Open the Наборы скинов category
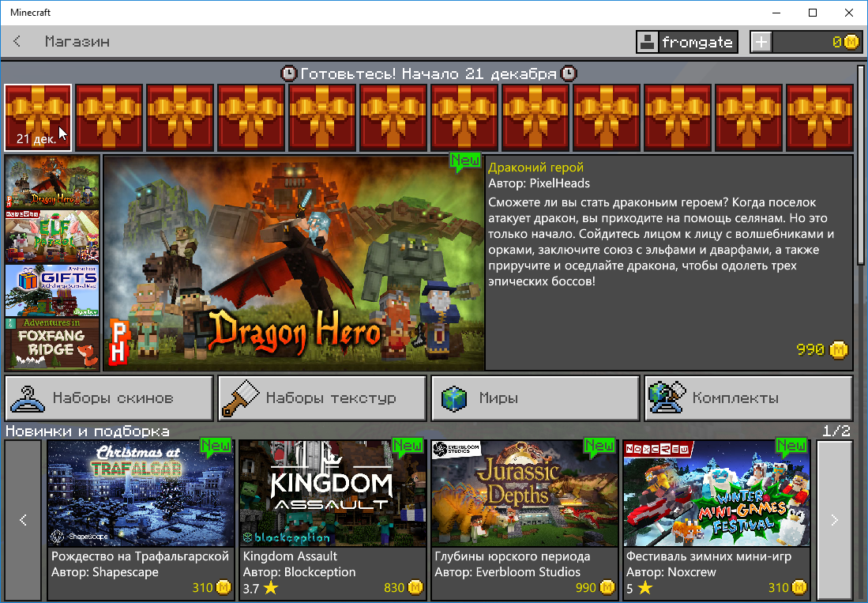This screenshot has height=603, width=868. click(109, 398)
